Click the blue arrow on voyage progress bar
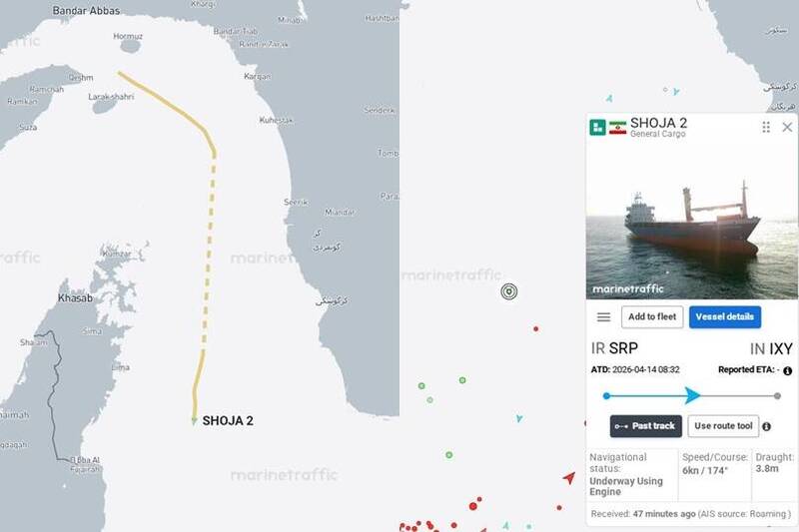Screen dimensions: 799x532 pyautogui.click(x=693, y=396)
